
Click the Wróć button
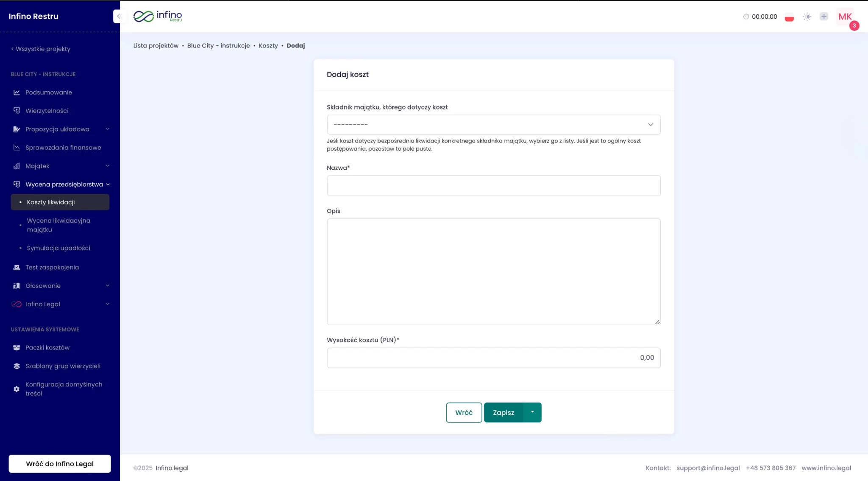[x=464, y=412]
